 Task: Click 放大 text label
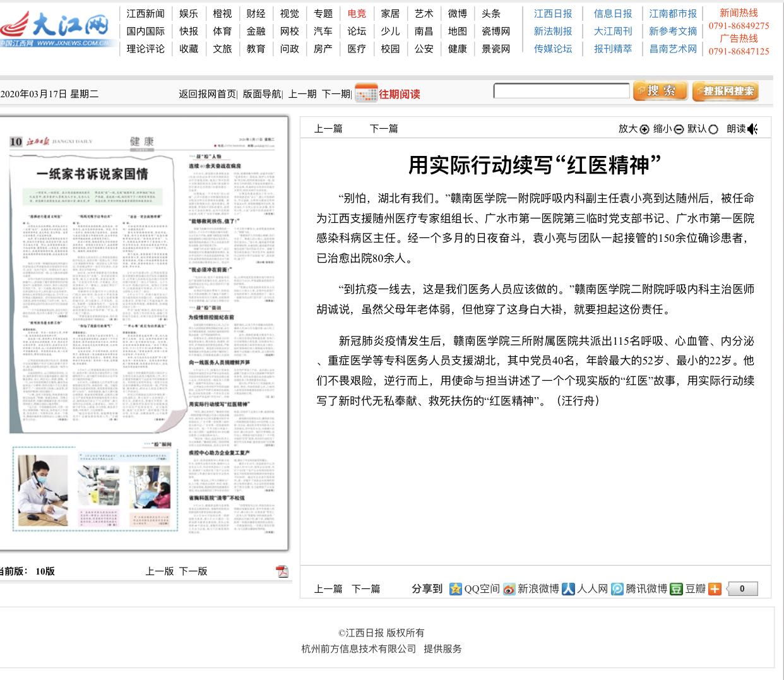(x=628, y=129)
